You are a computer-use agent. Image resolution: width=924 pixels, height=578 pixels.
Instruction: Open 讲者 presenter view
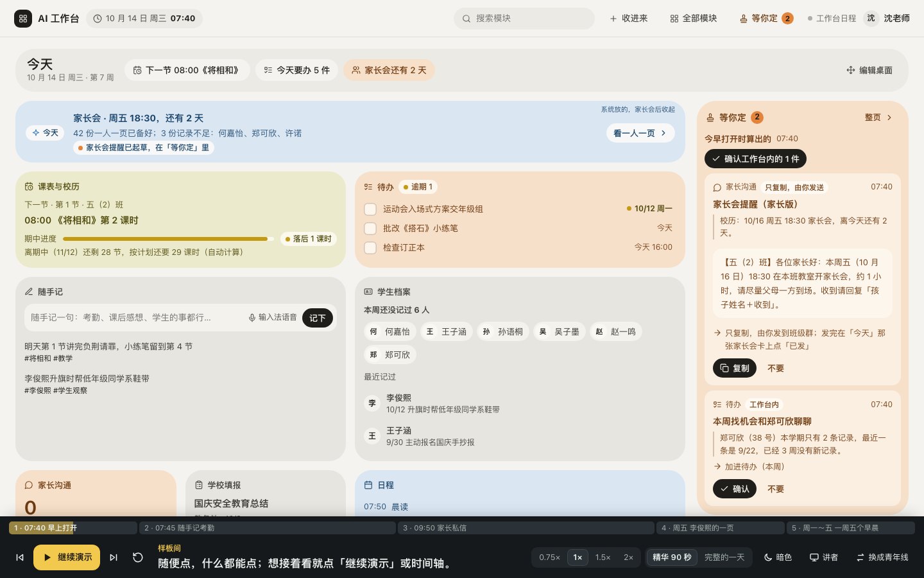pos(824,557)
